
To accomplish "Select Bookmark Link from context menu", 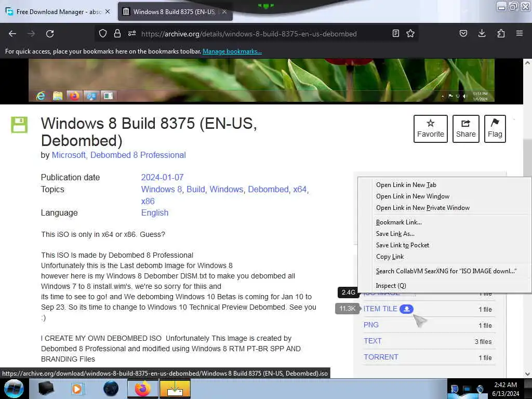I will [x=445, y=222].
